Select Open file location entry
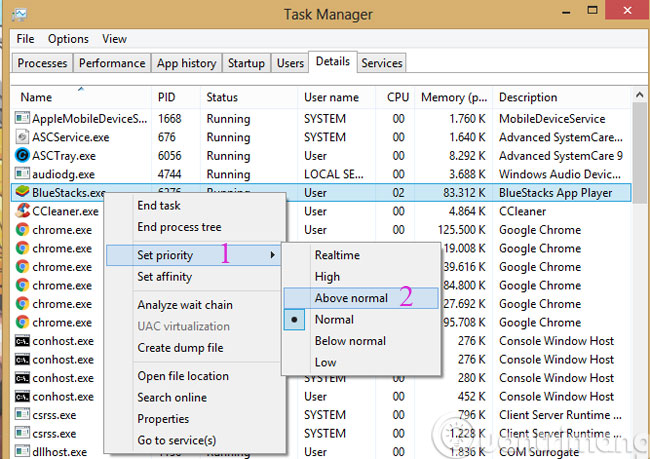Viewport: 650px width, 459px height. pos(183,376)
